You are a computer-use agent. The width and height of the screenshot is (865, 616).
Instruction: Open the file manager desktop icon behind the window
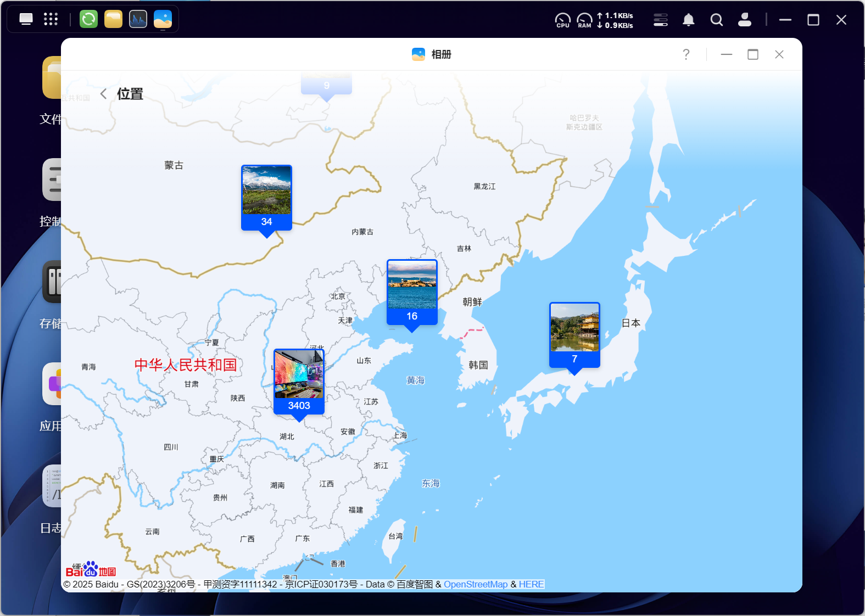[52, 77]
